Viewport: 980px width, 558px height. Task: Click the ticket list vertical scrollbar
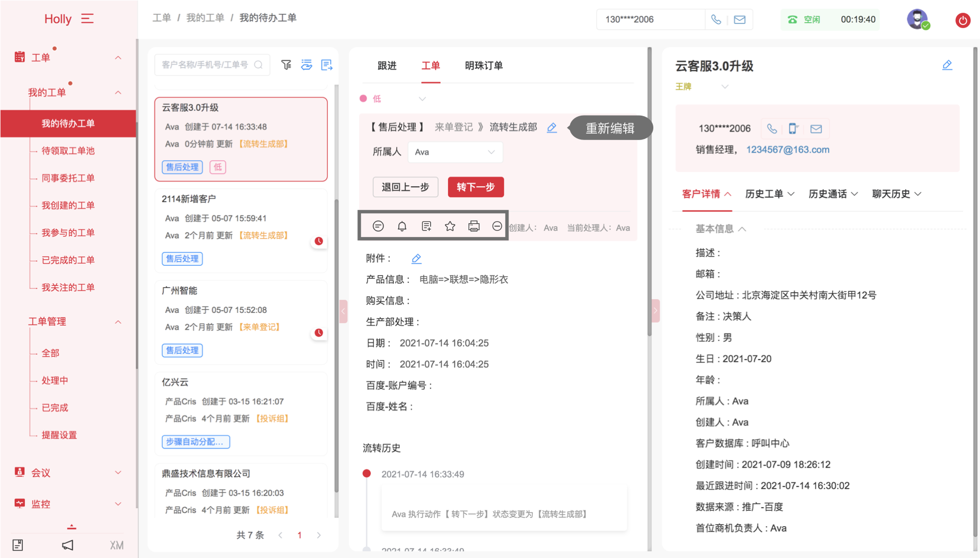point(336,345)
